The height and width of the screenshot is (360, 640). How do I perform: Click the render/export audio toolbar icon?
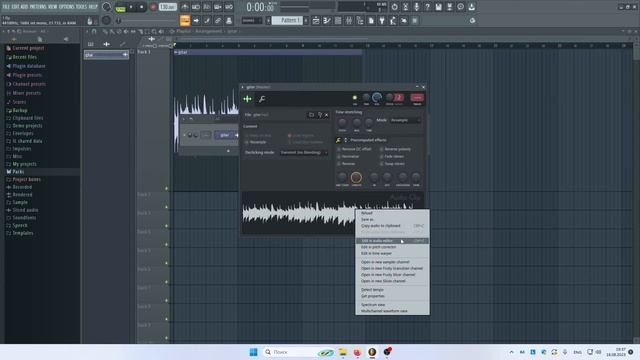[449, 7]
